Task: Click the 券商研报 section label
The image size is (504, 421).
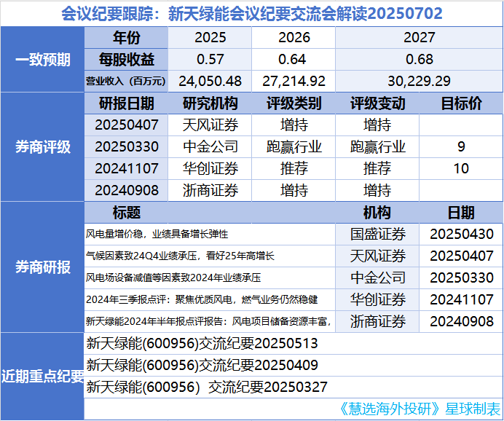Action: (43, 267)
